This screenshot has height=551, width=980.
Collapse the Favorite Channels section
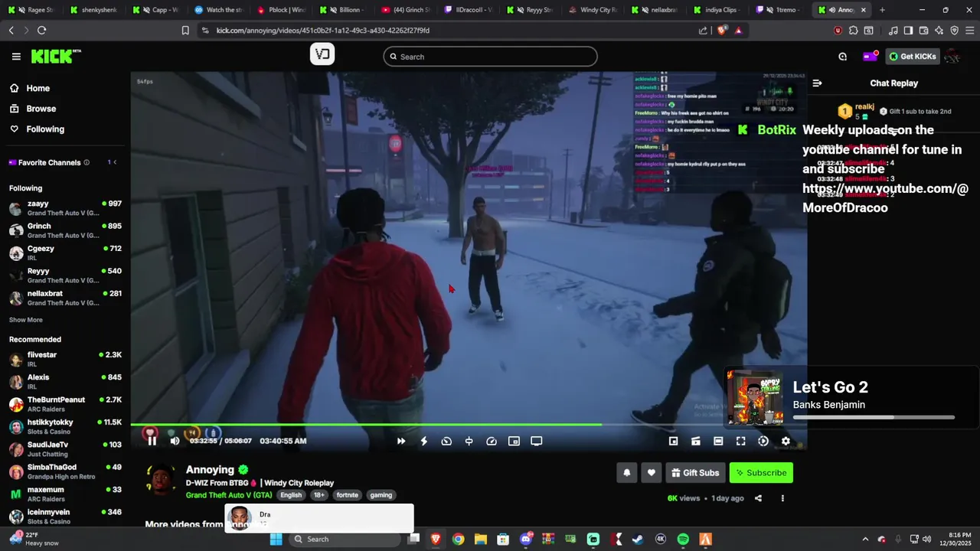click(x=115, y=162)
